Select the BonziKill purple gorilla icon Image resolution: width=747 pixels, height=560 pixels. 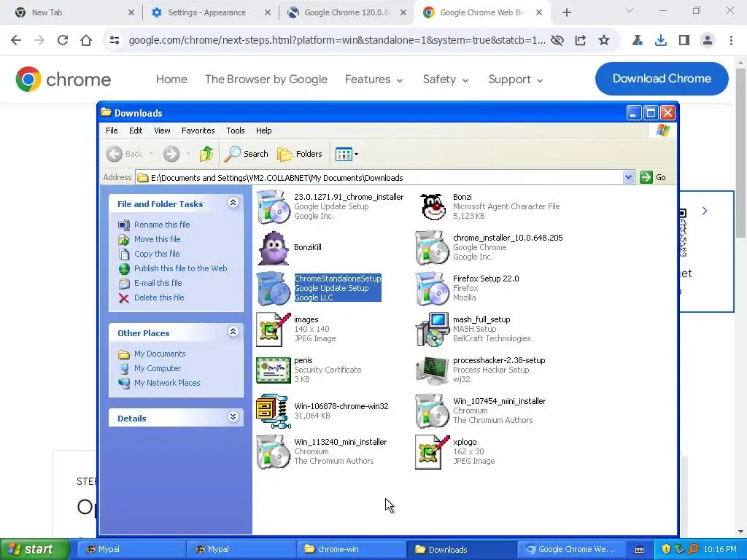(274, 248)
